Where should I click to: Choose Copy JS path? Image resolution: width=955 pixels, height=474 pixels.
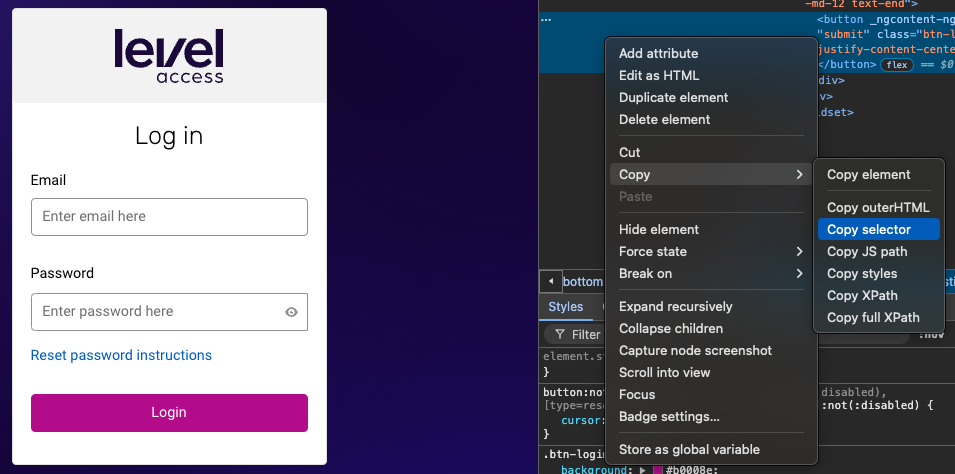(867, 252)
